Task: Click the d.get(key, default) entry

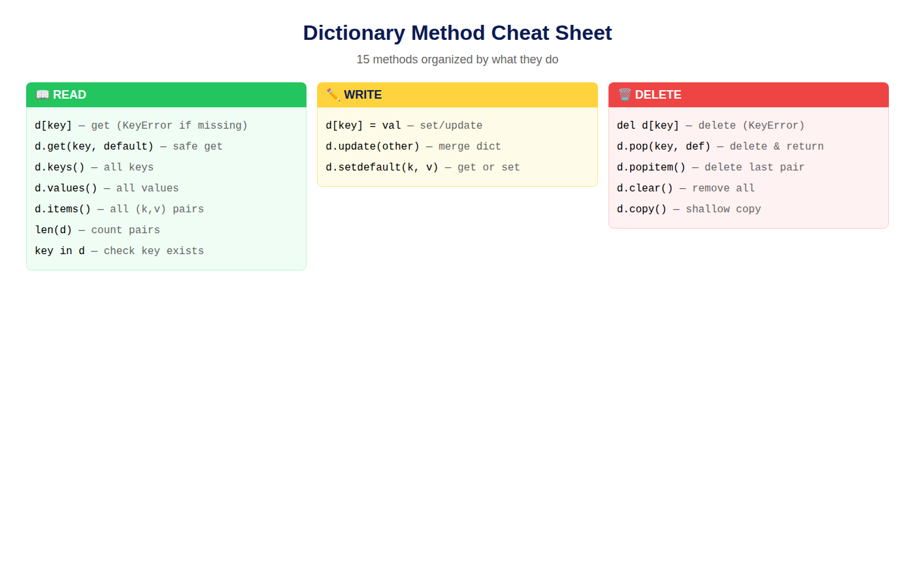Action: click(x=129, y=146)
